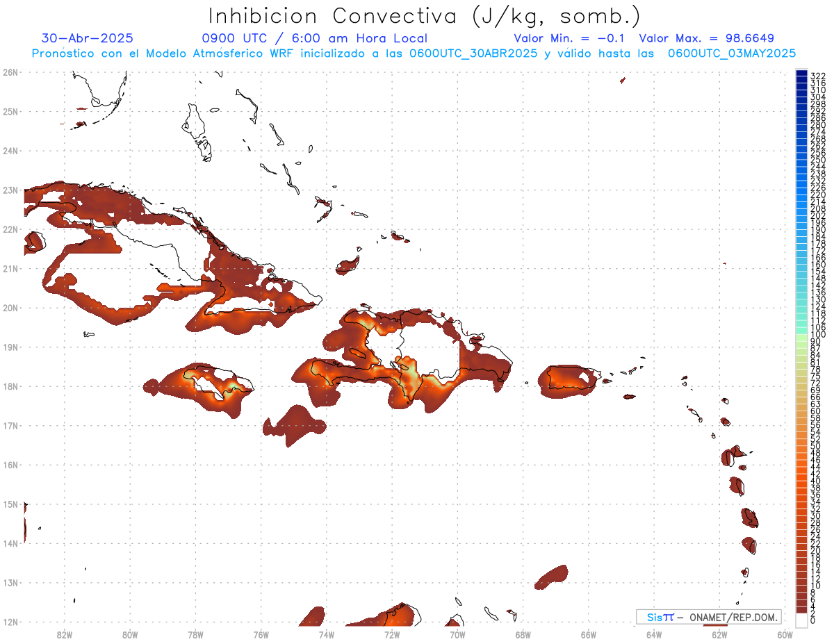Click the '76W' longitude label

pyautogui.click(x=261, y=634)
